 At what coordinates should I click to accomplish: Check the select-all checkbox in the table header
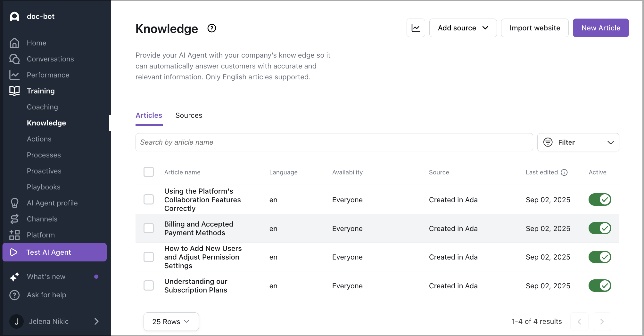click(149, 172)
